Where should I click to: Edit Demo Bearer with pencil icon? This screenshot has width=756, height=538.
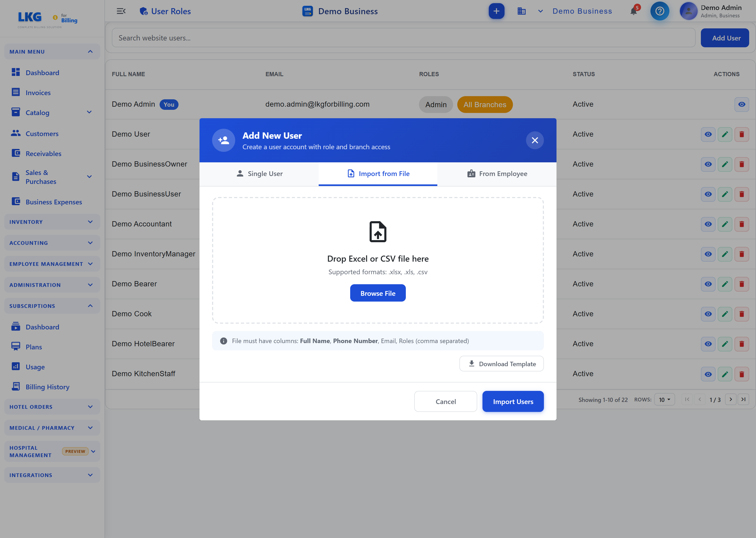tap(724, 284)
